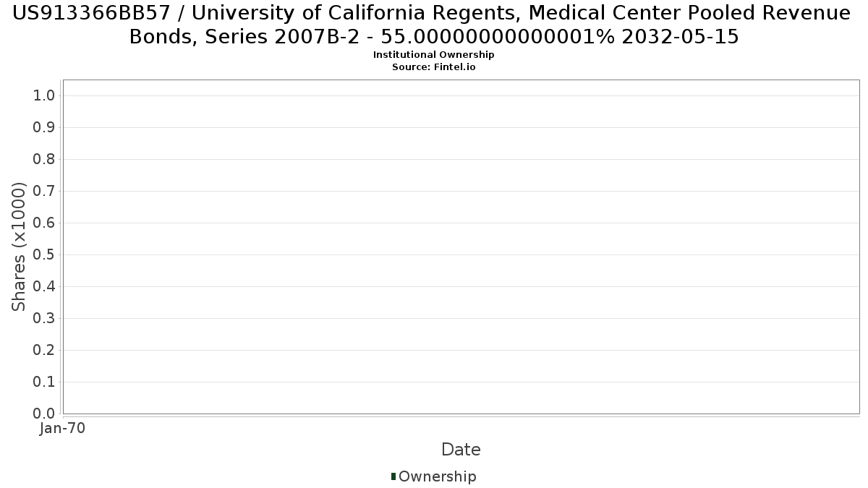868x488 pixels.
Task: Open the Source: Fintel.io credit
Action: 434,67
